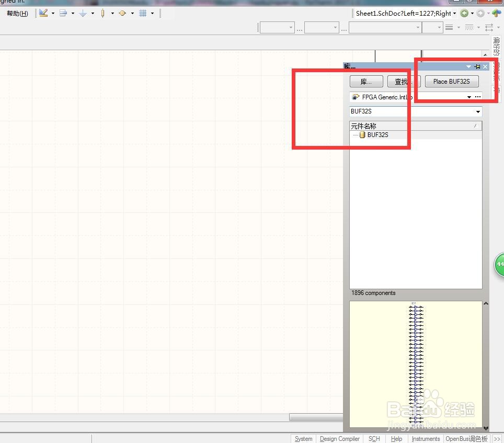
Task: Open the narrow combo box beside line weight
Action: coord(432,28)
